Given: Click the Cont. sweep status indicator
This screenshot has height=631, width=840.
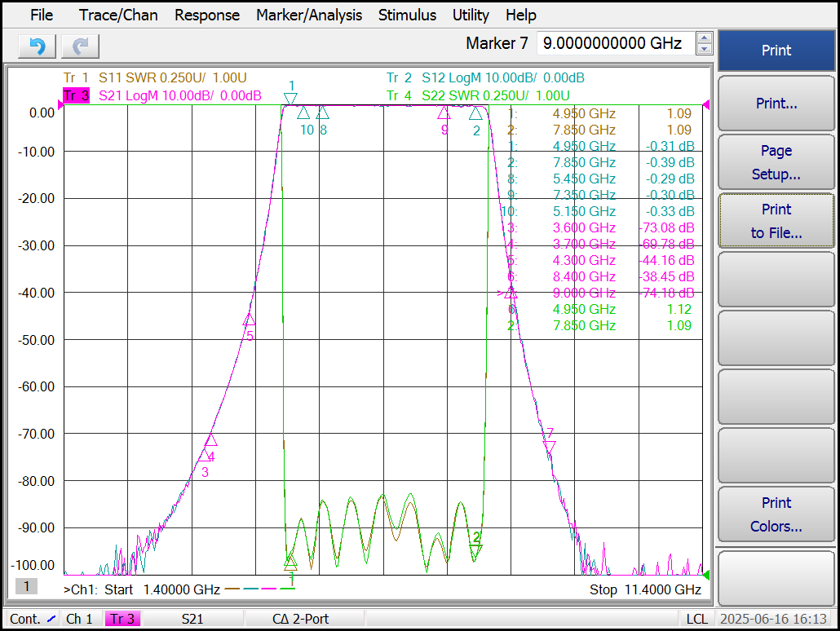Looking at the screenshot, I should [x=33, y=619].
